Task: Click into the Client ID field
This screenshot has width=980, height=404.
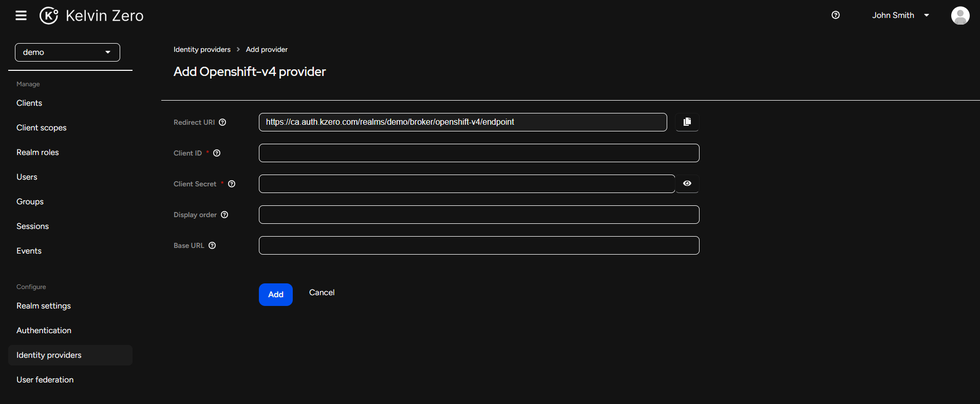Action: (479, 153)
